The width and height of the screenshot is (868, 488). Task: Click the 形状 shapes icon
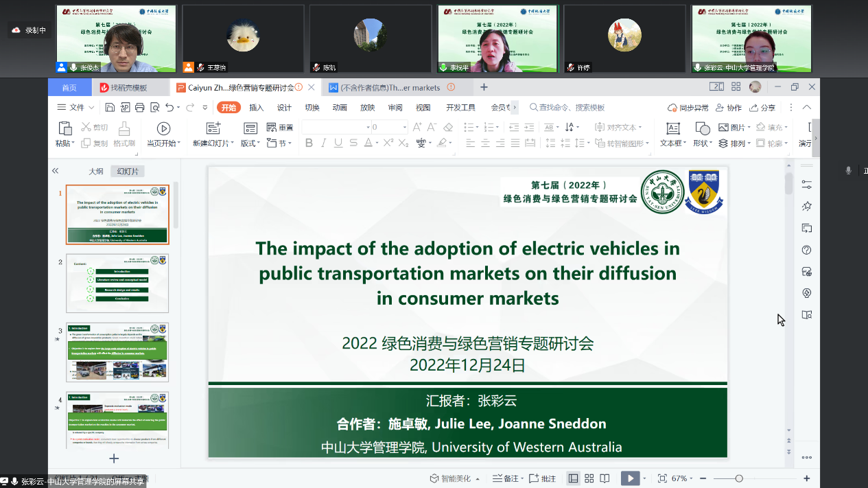702,128
